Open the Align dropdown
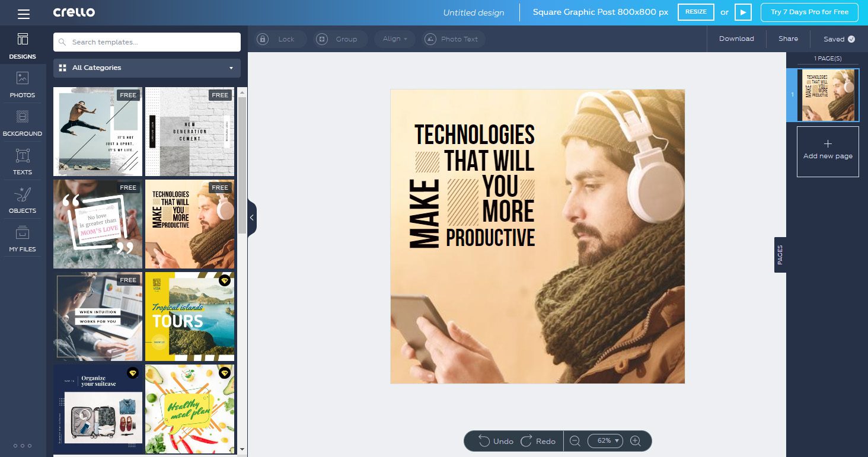Image resolution: width=868 pixels, height=457 pixels. (394, 39)
